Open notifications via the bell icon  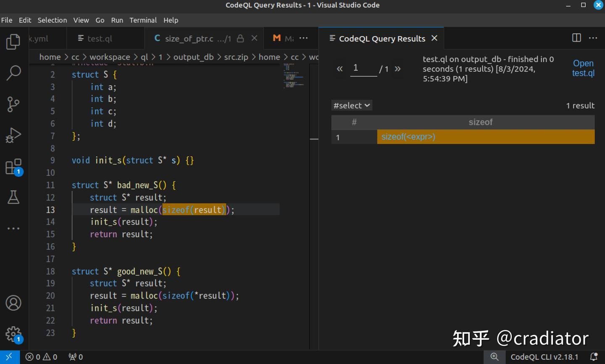pos(594,357)
